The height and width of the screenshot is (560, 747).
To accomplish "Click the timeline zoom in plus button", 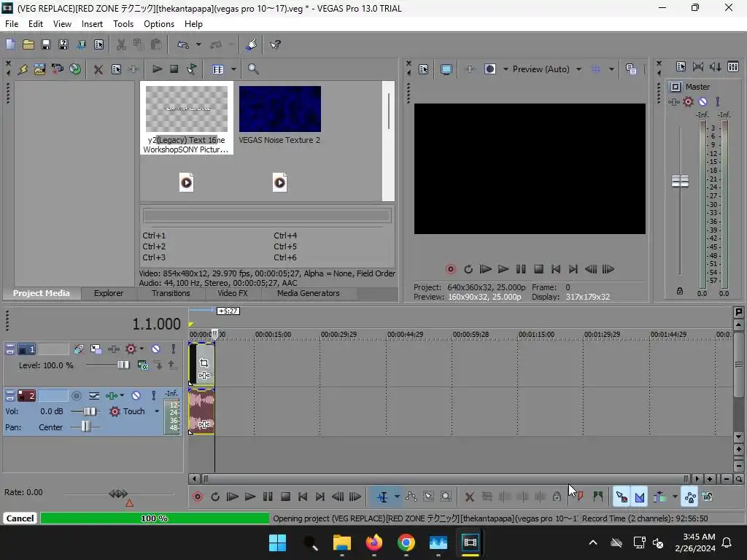I will tap(710, 479).
